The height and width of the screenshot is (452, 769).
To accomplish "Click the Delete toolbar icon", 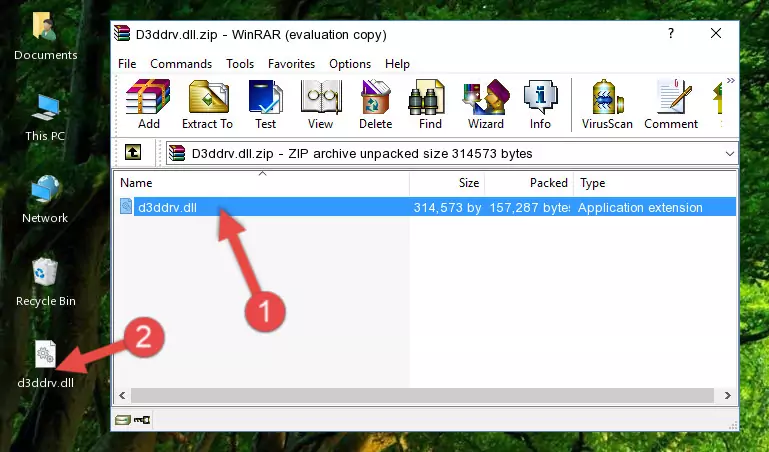I will pos(375,104).
